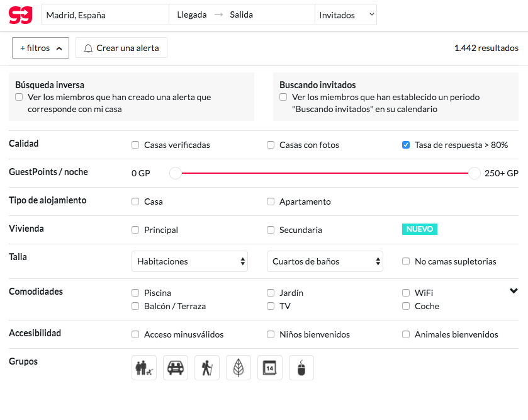Select the hiker group icon
This screenshot has width=528, height=420.
coord(206,367)
